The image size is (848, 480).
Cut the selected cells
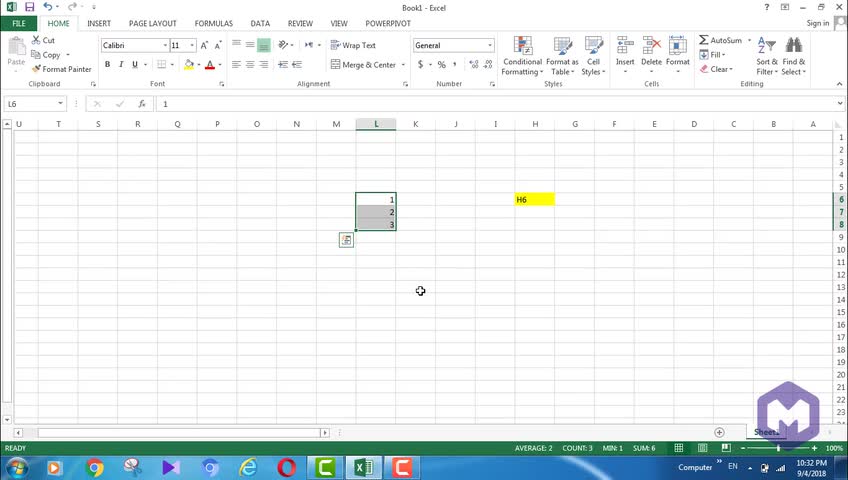coord(43,40)
